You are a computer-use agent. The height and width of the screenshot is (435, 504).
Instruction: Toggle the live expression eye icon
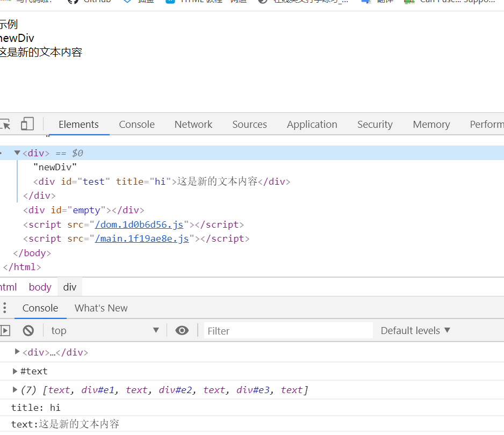(182, 331)
